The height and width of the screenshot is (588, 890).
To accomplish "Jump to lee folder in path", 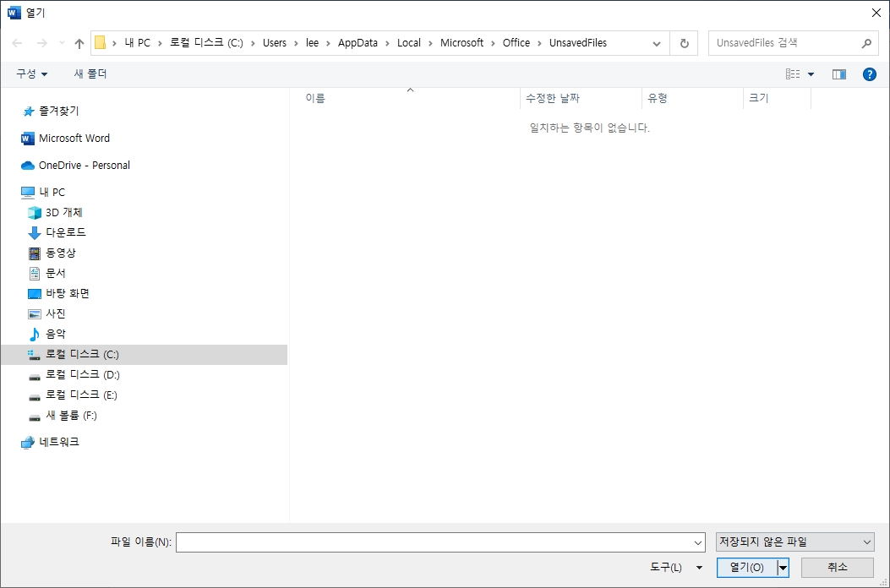I will [x=312, y=42].
